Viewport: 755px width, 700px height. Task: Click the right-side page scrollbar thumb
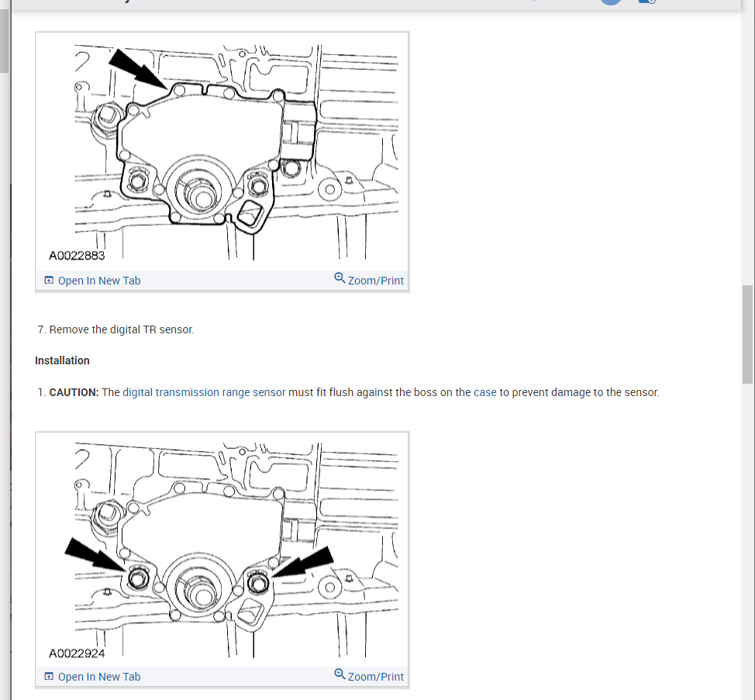pyautogui.click(x=748, y=335)
